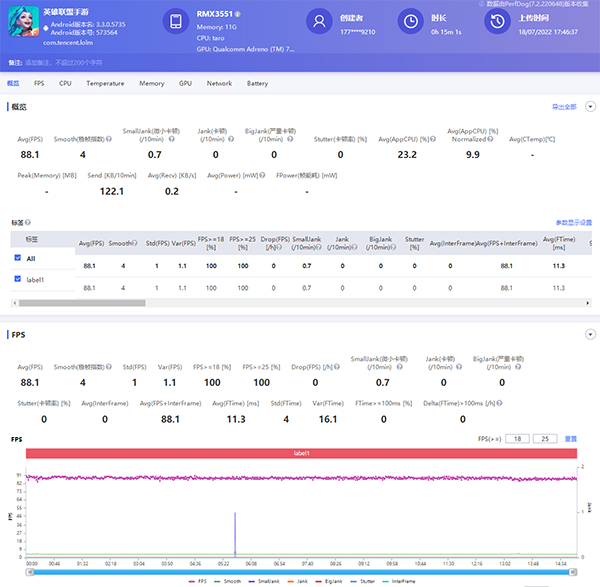Click the creator user avatar icon

click(319, 22)
